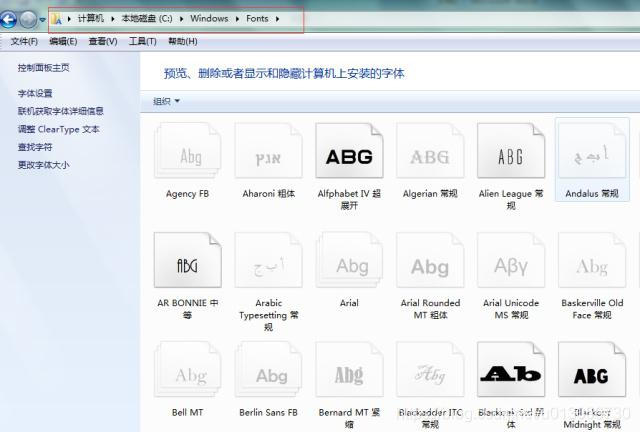Image resolution: width=640 pixels, height=432 pixels.
Task: Click the Forward navigation arrow
Action: pos(28,19)
